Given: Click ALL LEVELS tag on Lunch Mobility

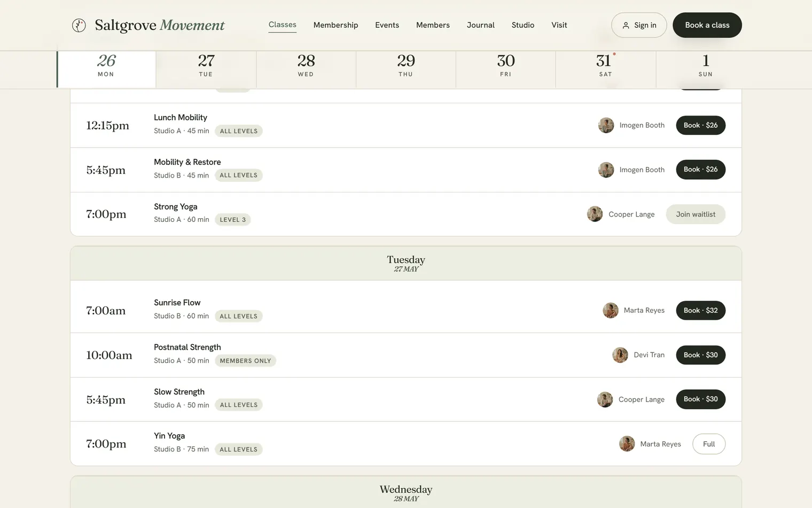Looking at the screenshot, I should [x=239, y=131].
